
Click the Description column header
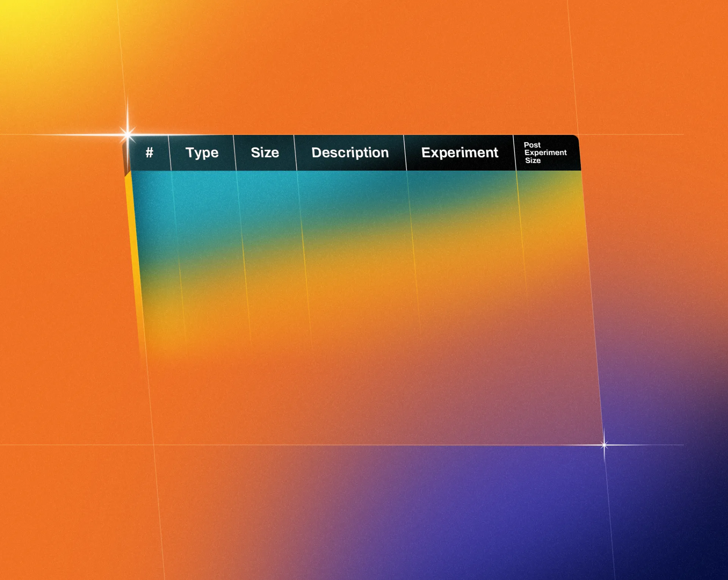[349, 152]
